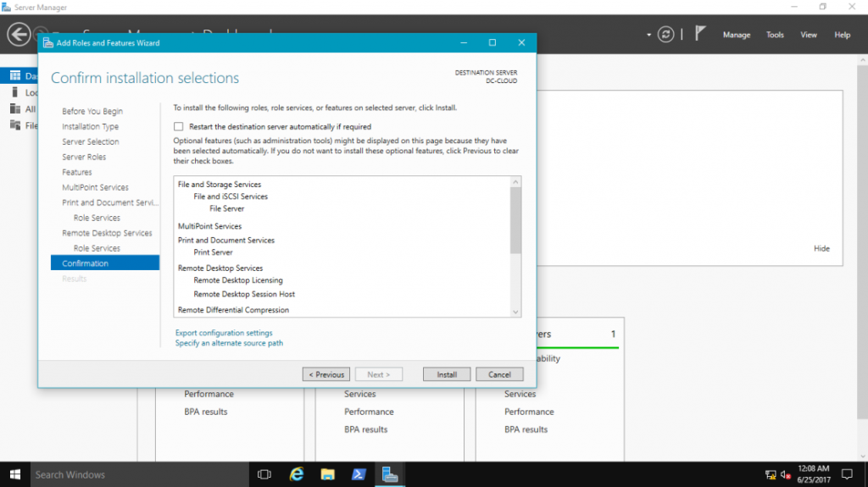Select MultiPoint Services in the selections list
This screenshot has height=487, width=868.
pos(209,226)
